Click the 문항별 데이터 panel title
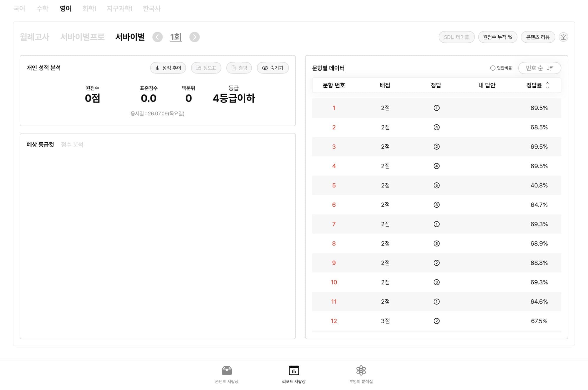Screen dimensions: 588x390 (328, 68)
